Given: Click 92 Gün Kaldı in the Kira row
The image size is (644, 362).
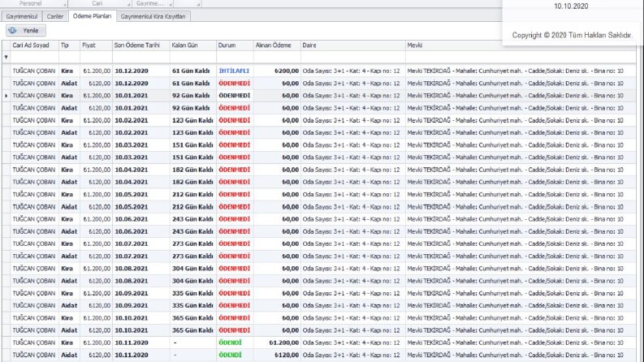Looking at the screenshot, I should [x=191, y=96].
